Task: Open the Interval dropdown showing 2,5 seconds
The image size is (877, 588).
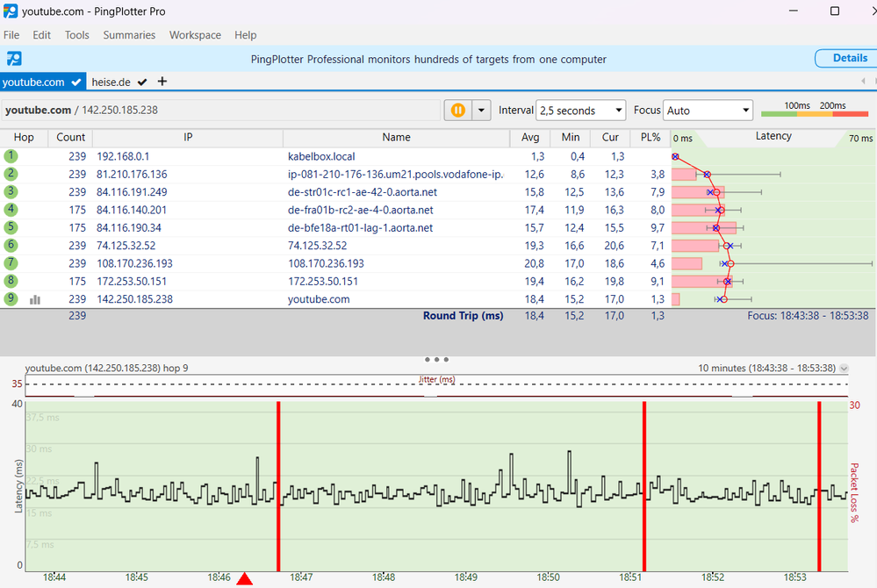Action: [x=580, y=110]
